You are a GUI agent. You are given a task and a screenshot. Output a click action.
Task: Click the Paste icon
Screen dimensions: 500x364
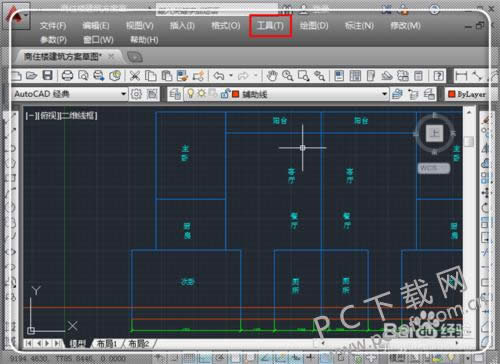click(x=166, y=76)
